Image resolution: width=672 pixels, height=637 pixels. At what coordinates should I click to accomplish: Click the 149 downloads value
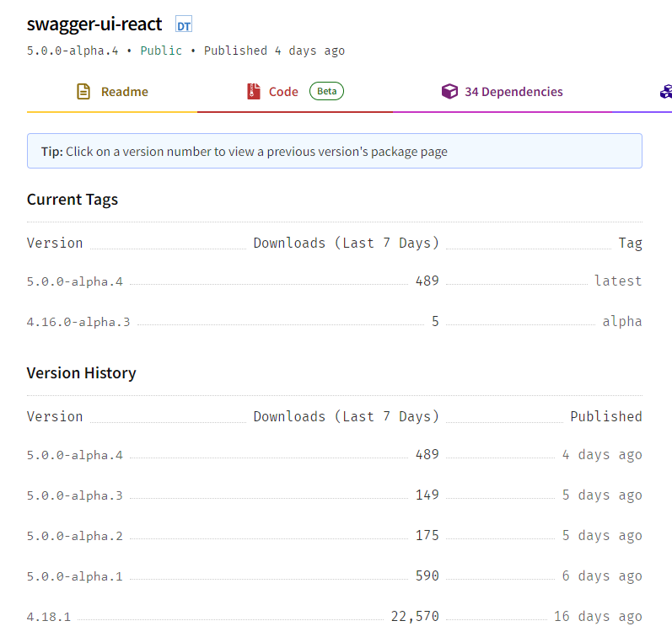coord(427,495)
